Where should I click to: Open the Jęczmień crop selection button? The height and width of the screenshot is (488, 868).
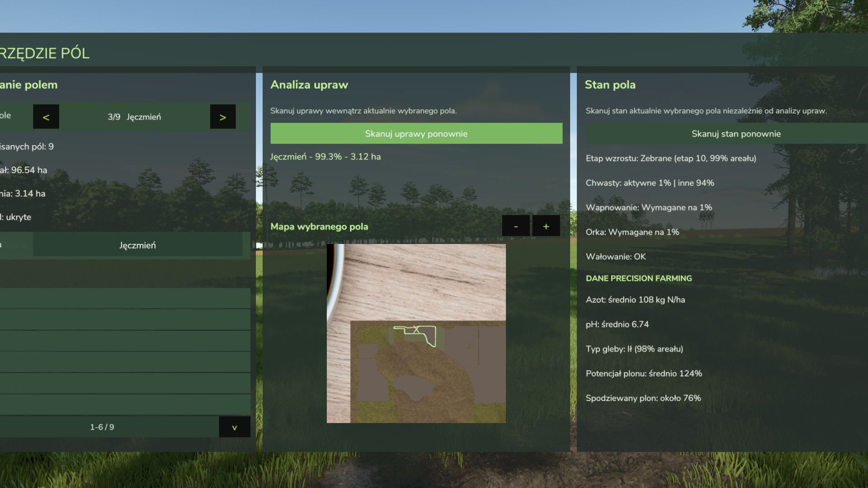pyautogui.click(x=137, y=245)
